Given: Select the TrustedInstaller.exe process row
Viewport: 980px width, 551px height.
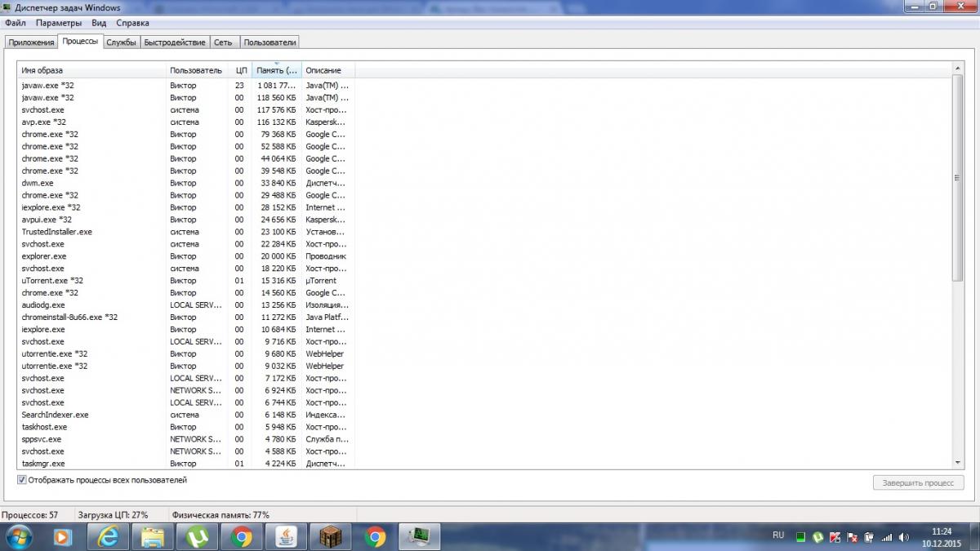Looking at the screenshot, I should pos(186,232).
